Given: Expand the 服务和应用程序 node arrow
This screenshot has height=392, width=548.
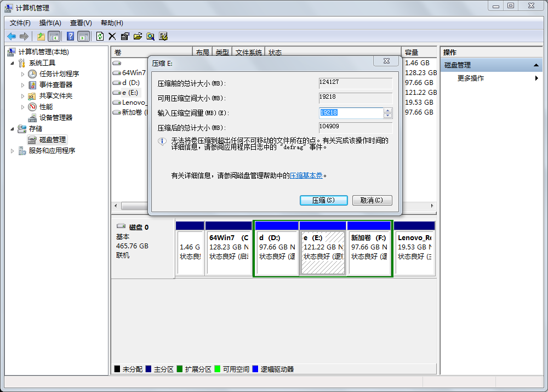Looking at the screenshot, I should [x=13, y=151].
